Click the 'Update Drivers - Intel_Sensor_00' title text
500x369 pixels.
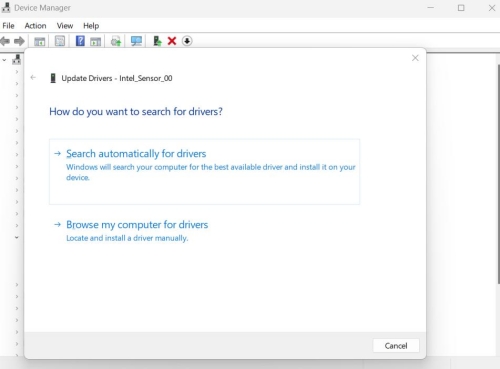click(x=117, y=78)
